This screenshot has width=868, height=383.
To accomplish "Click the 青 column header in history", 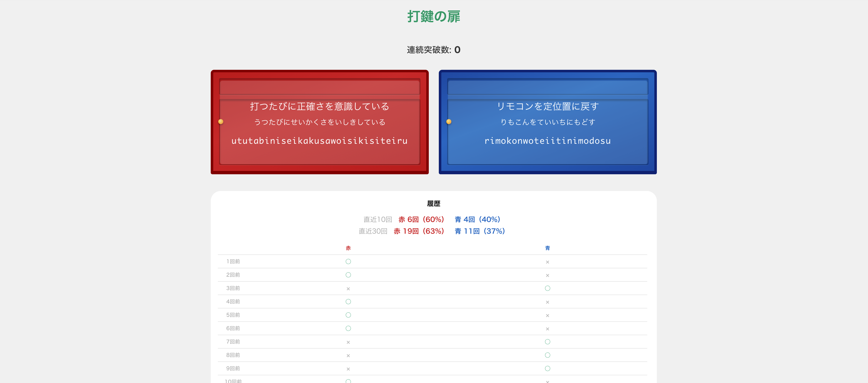I will (547, 248).
